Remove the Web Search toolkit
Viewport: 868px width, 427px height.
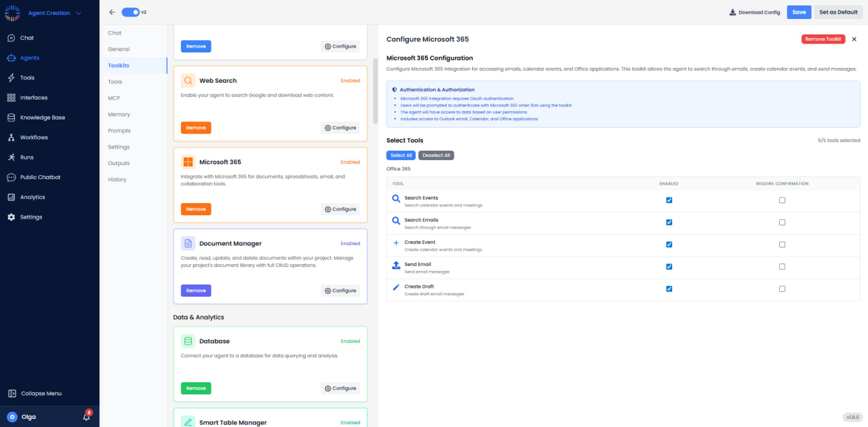(x=196, y=128)
